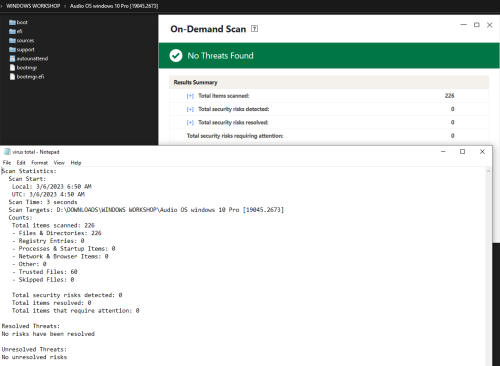Maximize the On-Demand Scan window
Screen dimensions: 500x366
(x=477, y=25)
